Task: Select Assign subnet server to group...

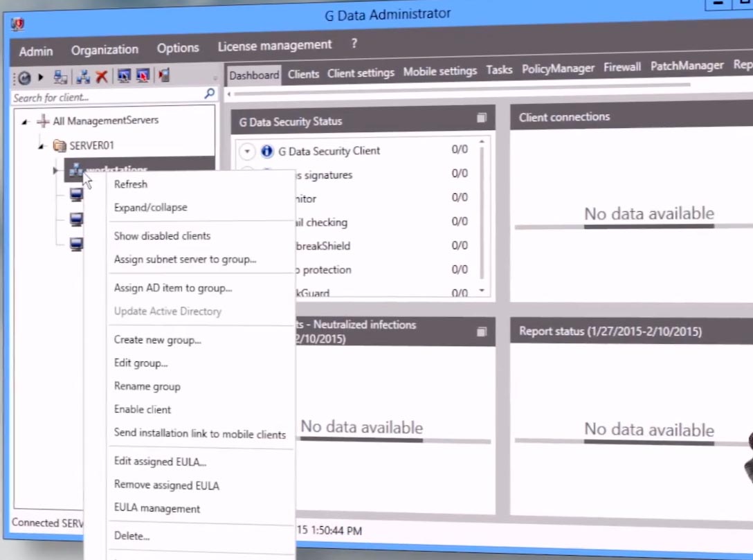Action: coord(185,260)
